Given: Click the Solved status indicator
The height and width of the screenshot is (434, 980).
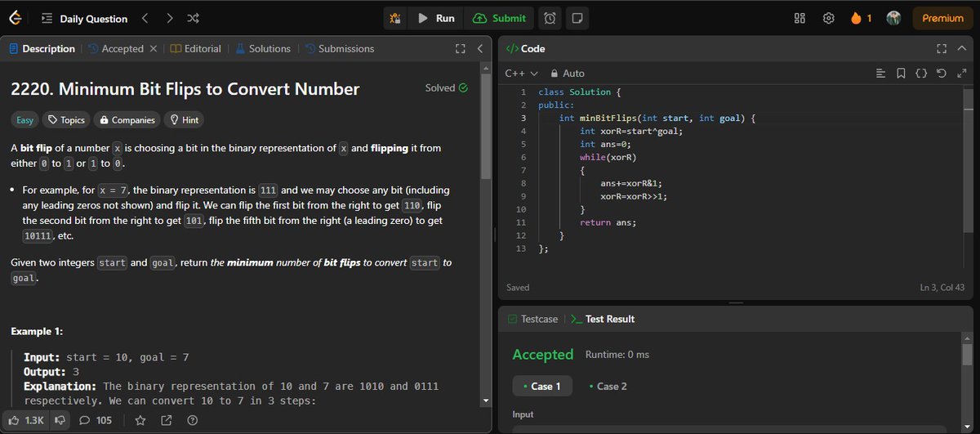Looking at the screenshot, I should coord(447,87).
